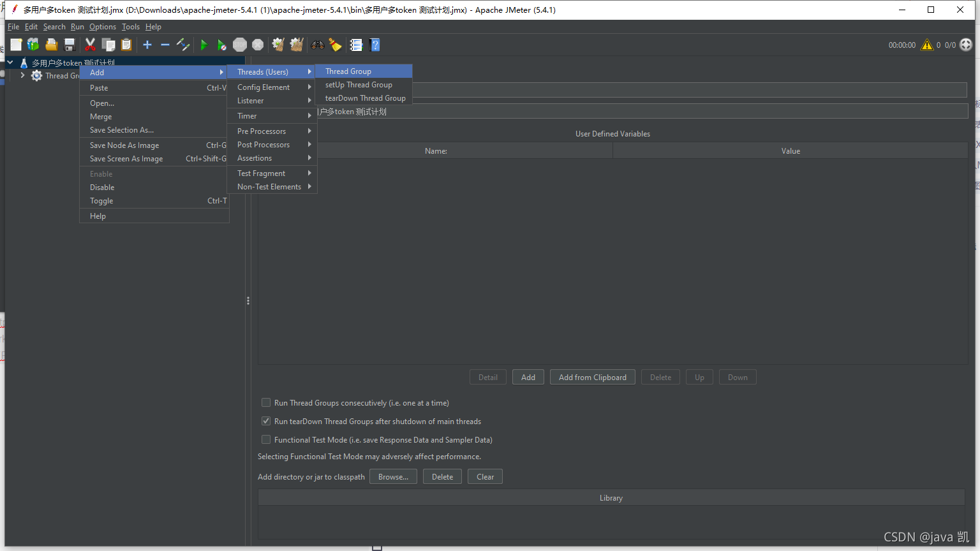Open the Assertions submenu
This screenshot has width=980, height=551.
272,158
